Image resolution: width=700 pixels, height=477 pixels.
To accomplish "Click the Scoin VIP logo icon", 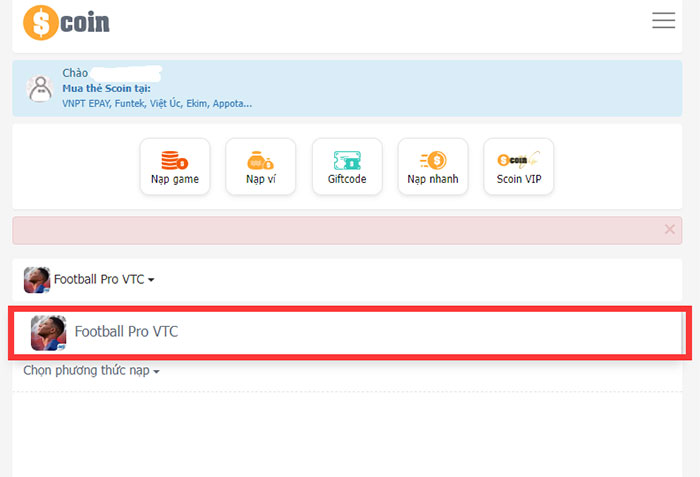I will (x=518, y=159).
